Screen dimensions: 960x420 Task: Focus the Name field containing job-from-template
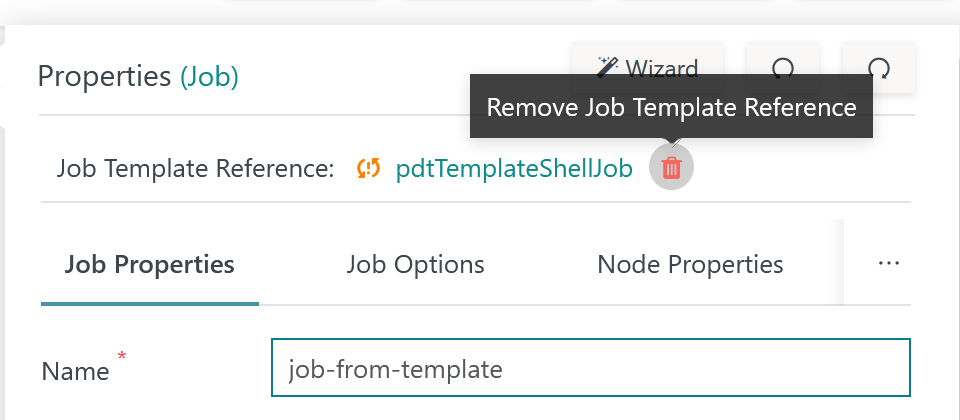pos(591,368)
